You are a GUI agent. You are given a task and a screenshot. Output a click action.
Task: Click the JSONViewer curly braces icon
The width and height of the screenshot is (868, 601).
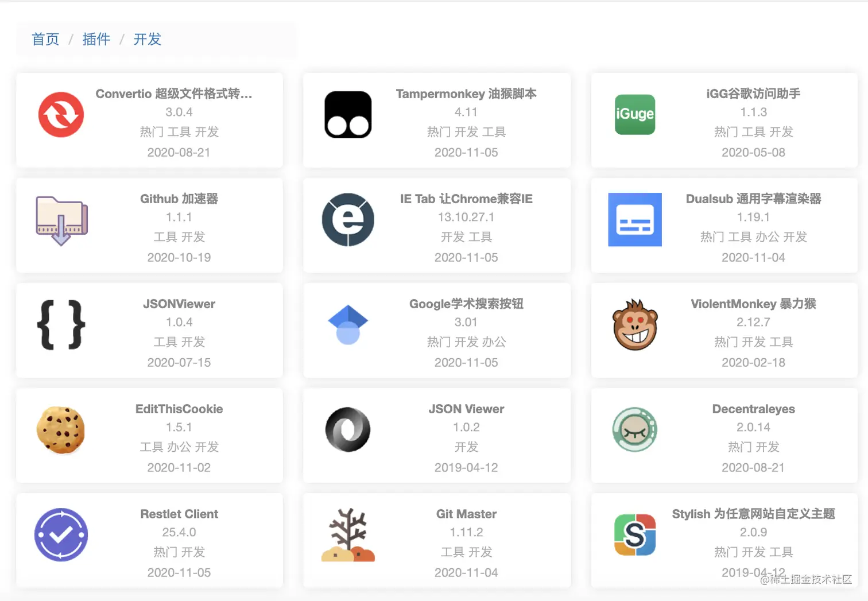pyautogui.click(x=61, y=325)
